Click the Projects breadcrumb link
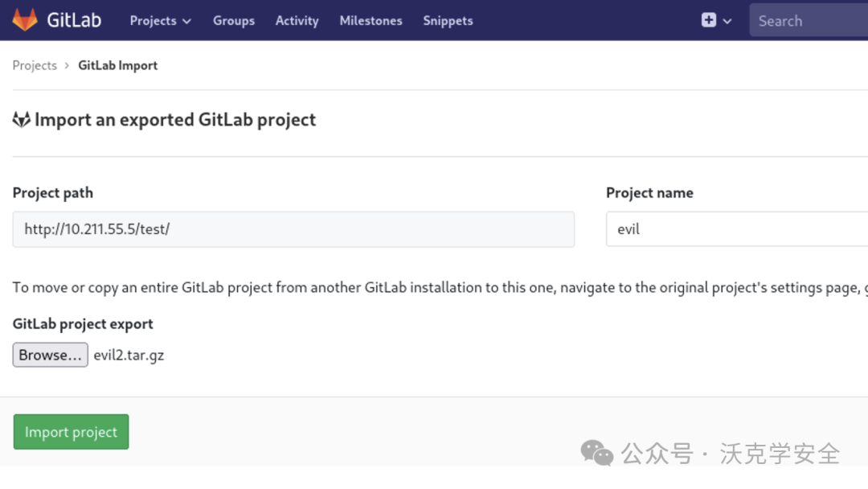 [35, 66]
